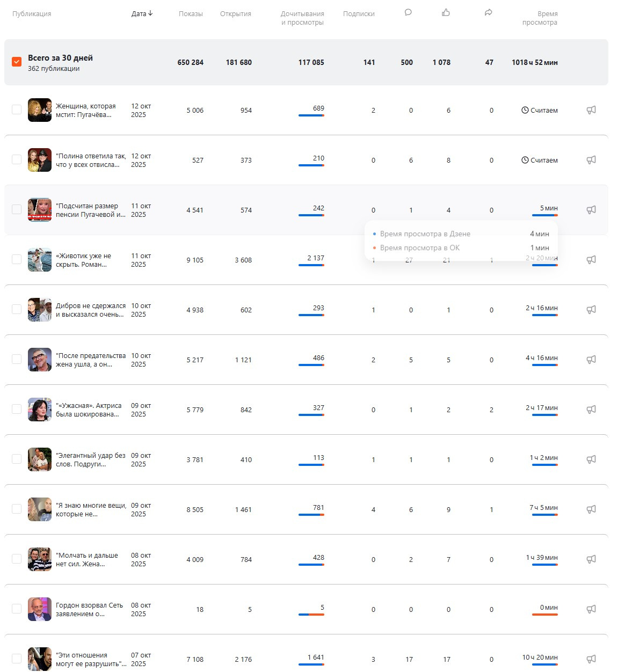Viewport: 618px width, 672px height.
Task: Promote the "Женщина, которая мстит" post megaphone
Action: coord(591,110)
